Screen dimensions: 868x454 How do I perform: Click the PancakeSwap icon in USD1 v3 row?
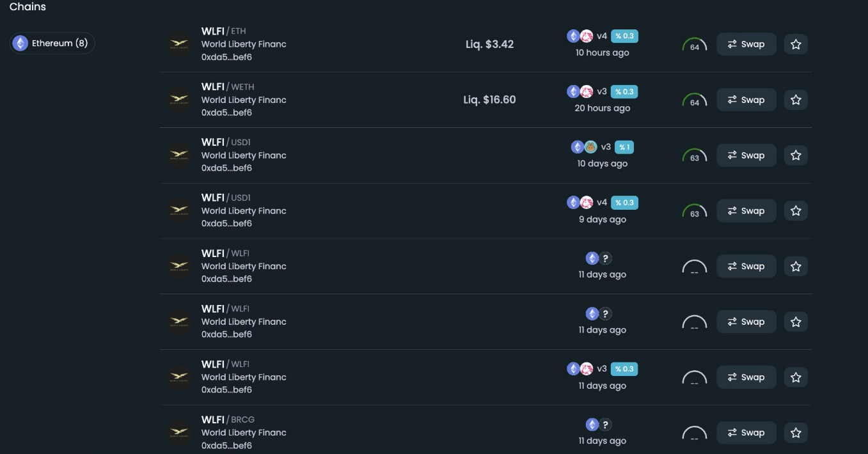click(590, 147)
